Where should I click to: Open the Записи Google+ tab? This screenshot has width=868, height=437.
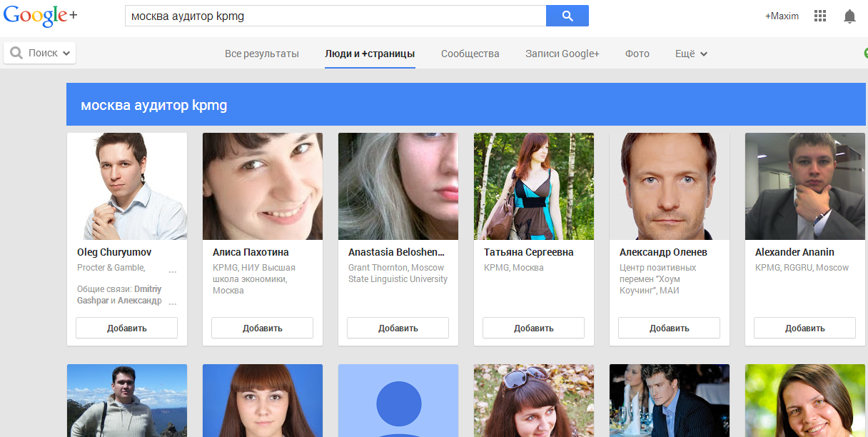562,54
